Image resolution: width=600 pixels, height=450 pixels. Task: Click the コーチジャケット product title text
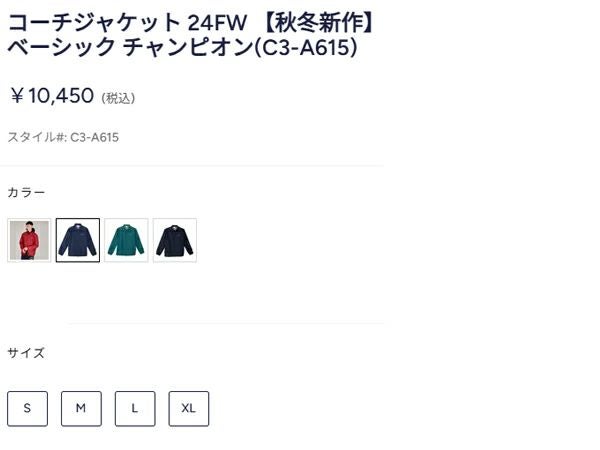click(x=94, y=23)
